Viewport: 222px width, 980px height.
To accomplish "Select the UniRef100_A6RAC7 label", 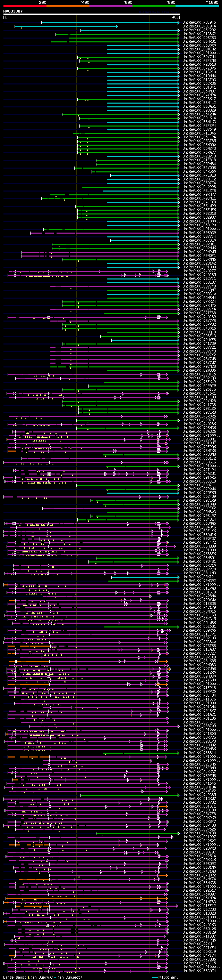I will [199, 153].
